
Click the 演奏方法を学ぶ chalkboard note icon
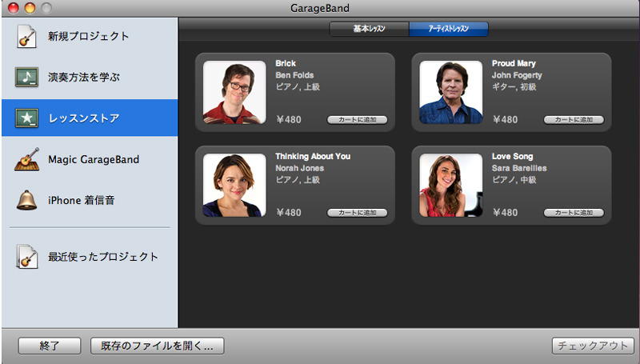pyautogui.click(x=26, y=77)
